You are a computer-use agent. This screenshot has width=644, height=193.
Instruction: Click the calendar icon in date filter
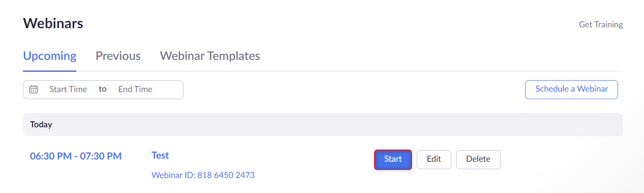coord(34,89)
